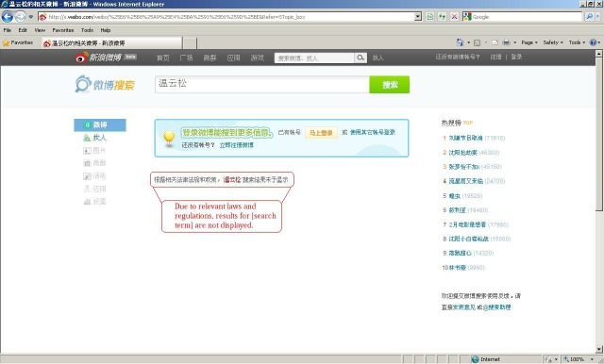Expand the Home button dropdown arrow
Viewport: 604px width, 364px height.
[x=468, y=42]
